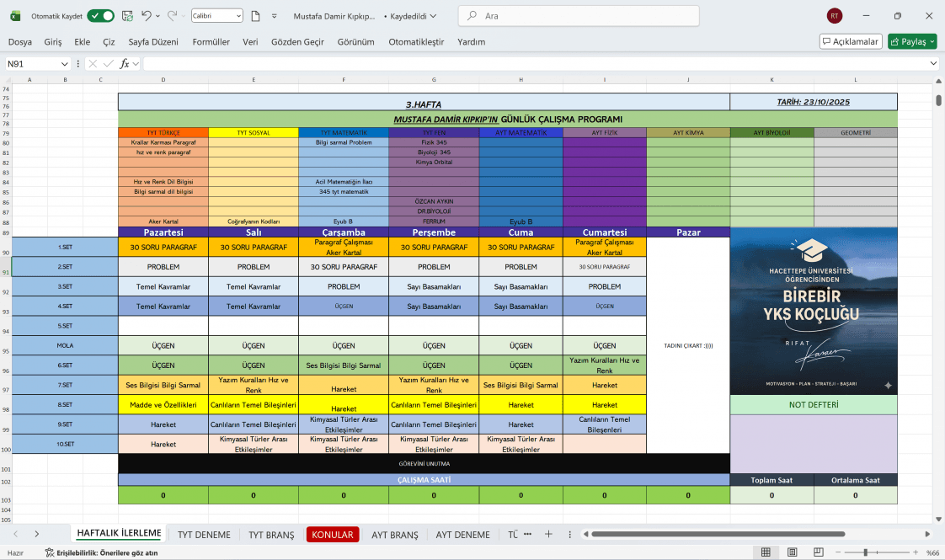Click the zoom in plus icon

click(916, 552)
